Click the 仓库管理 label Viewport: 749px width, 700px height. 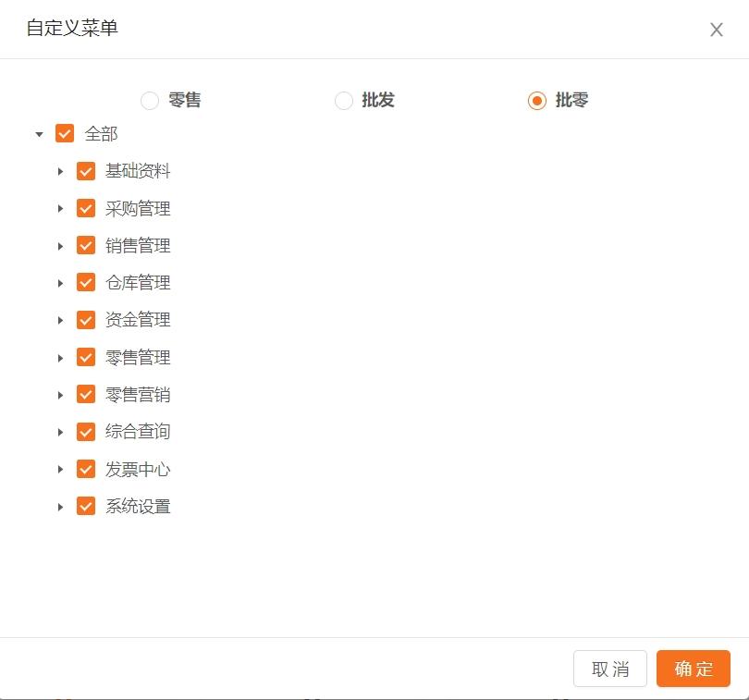[x=138, y=282]
